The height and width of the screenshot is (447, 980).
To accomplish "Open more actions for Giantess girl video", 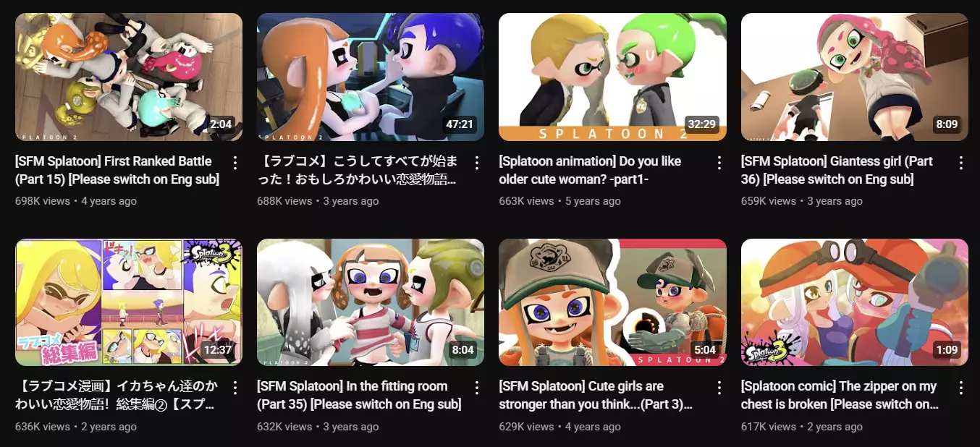I will [x=961, y=163].
